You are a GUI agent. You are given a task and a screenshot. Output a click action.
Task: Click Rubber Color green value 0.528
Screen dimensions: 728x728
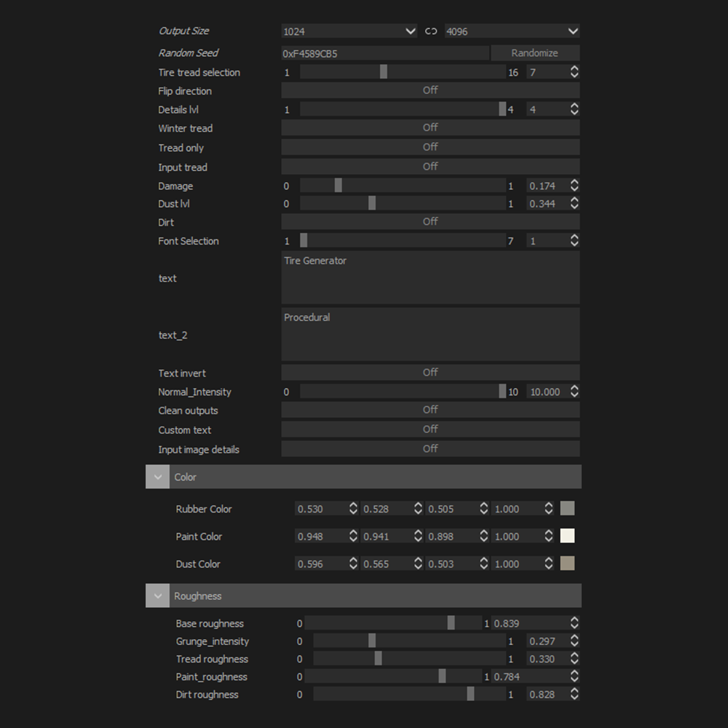click(387, 509)
